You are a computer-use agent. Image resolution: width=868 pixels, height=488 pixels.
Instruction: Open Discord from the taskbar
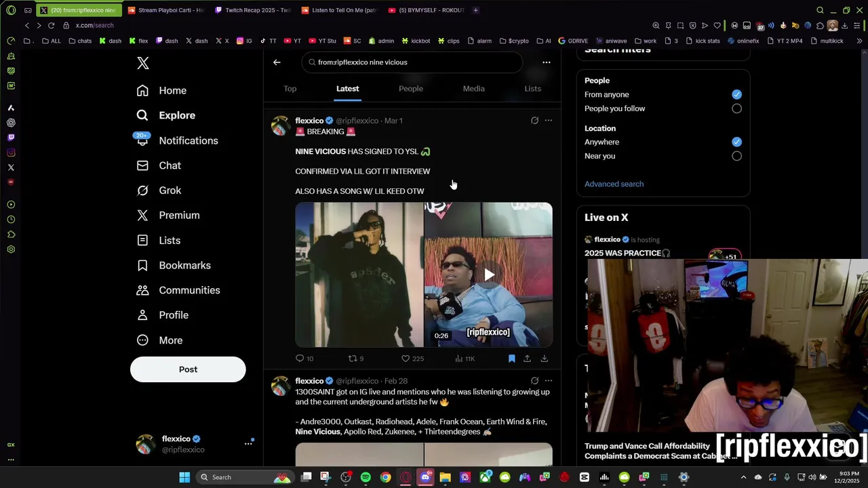click(425, 477)
